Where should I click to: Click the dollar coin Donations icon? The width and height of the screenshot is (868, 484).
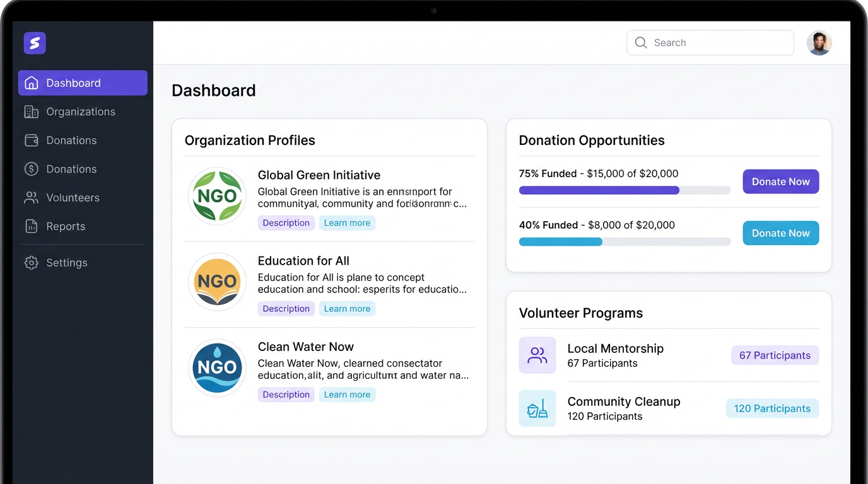31,169
